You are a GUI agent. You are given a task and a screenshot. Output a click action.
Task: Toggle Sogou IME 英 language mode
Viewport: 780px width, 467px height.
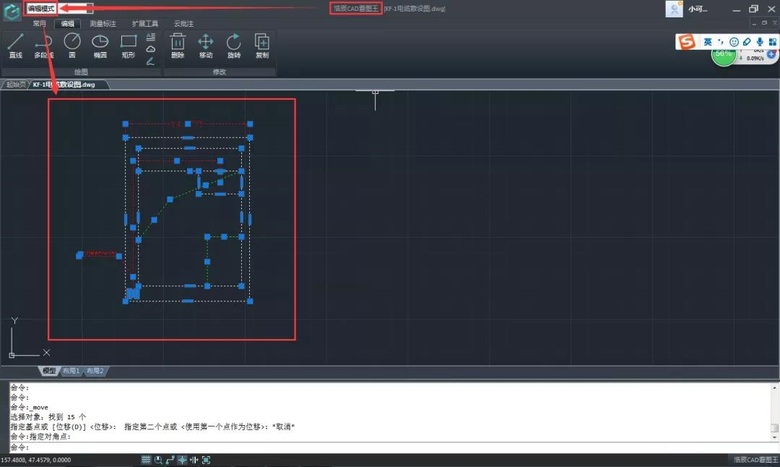(708, 41)
